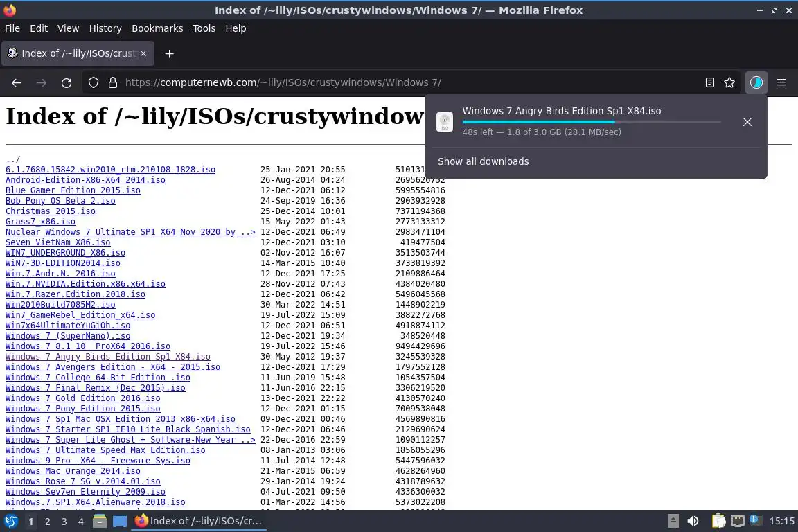This screenshot has height=532, width=798.
Task: Switch to virtual desktop 3
Action: click(64, 522)
